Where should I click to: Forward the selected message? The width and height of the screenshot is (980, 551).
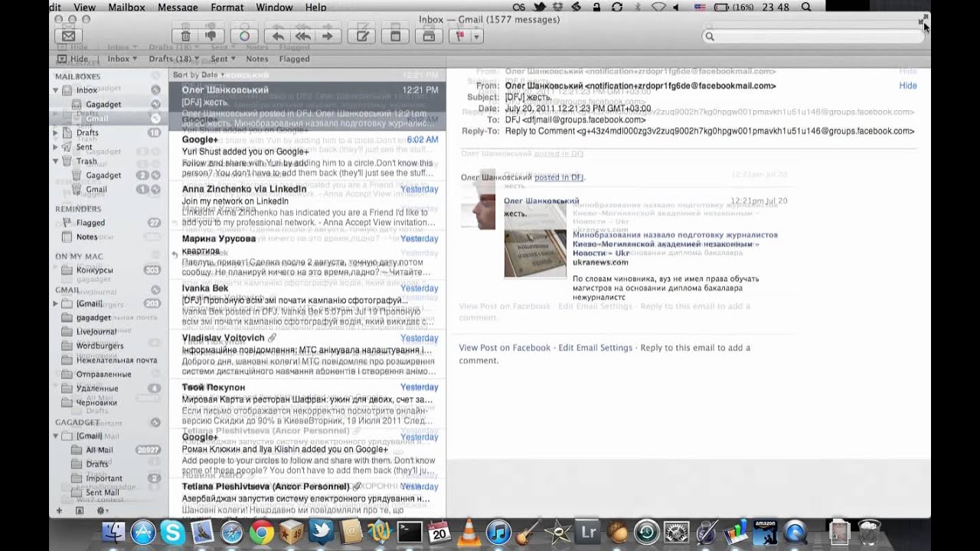pos(328,35)
